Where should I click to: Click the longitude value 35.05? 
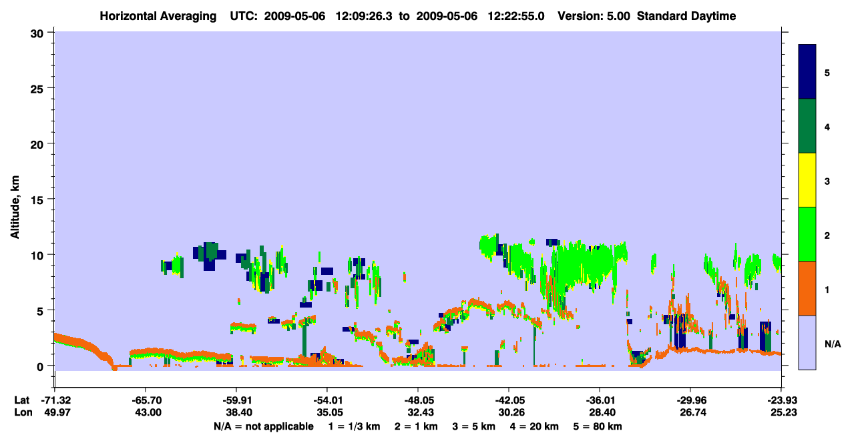click(330, 412)
